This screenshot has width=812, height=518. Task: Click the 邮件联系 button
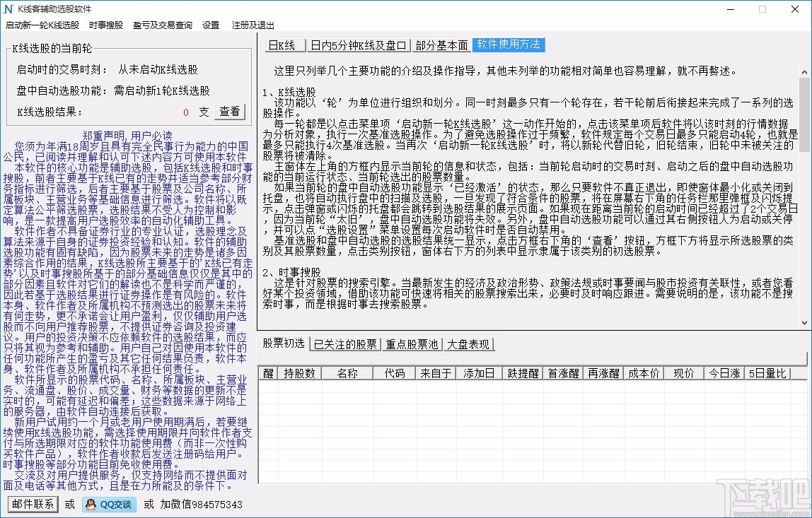click(32, 505)
